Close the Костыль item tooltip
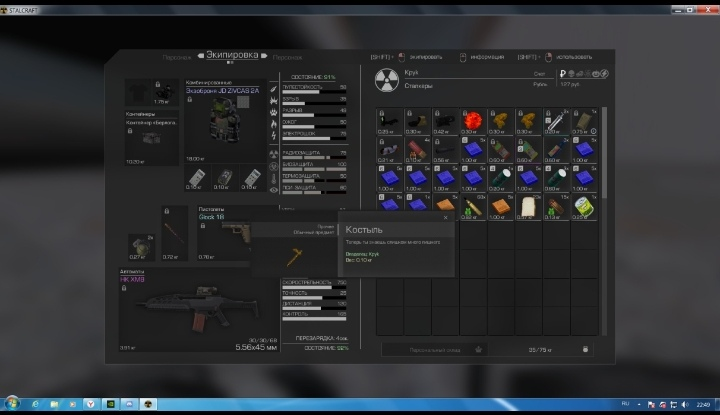720x415 pixels. tap(445, 217)
